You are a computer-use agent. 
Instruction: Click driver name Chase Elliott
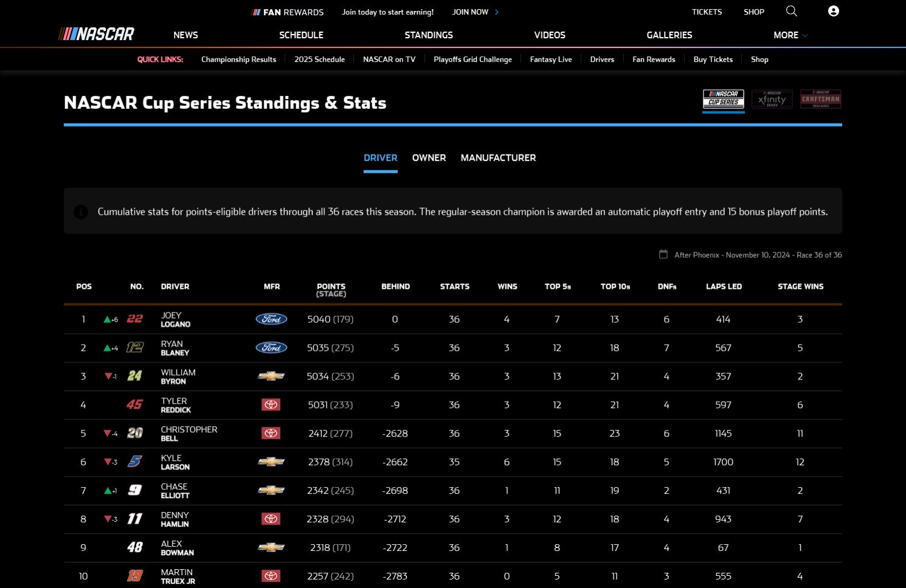click(x=175, y=491)
